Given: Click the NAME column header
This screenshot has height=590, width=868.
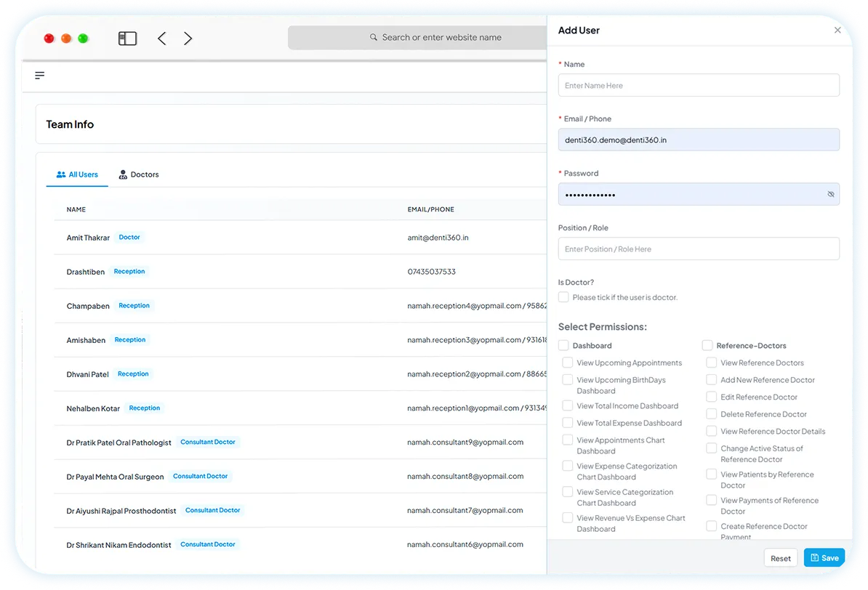Looking at the screenshot, I should (x=76, y=209).
